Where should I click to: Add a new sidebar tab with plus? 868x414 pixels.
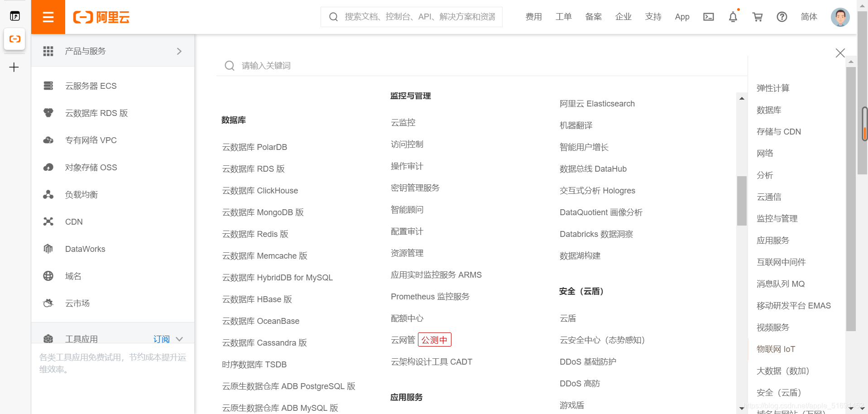(14, 67)
